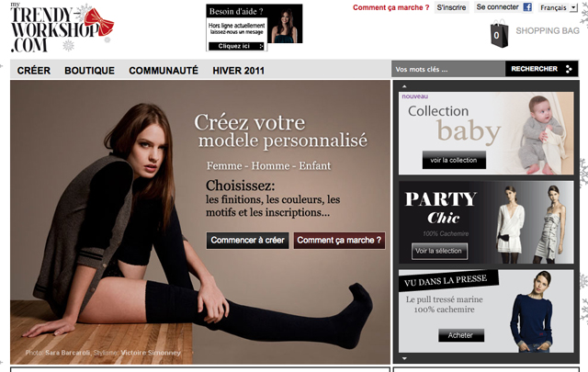Click the Commencer à créer button

247,241
